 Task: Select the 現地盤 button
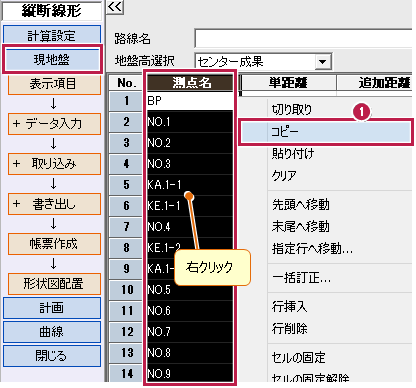[52, 60]
